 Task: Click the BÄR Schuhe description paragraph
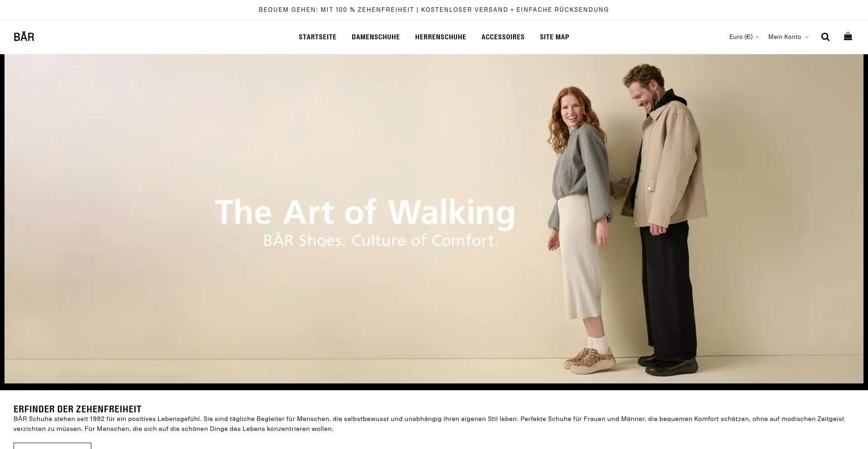click(x=429, y=424)
